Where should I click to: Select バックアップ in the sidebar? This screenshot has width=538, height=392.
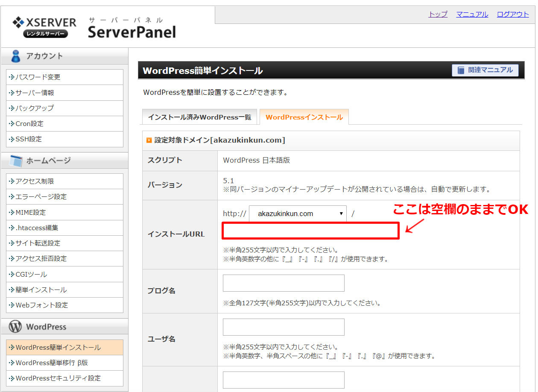coord(64,108)
